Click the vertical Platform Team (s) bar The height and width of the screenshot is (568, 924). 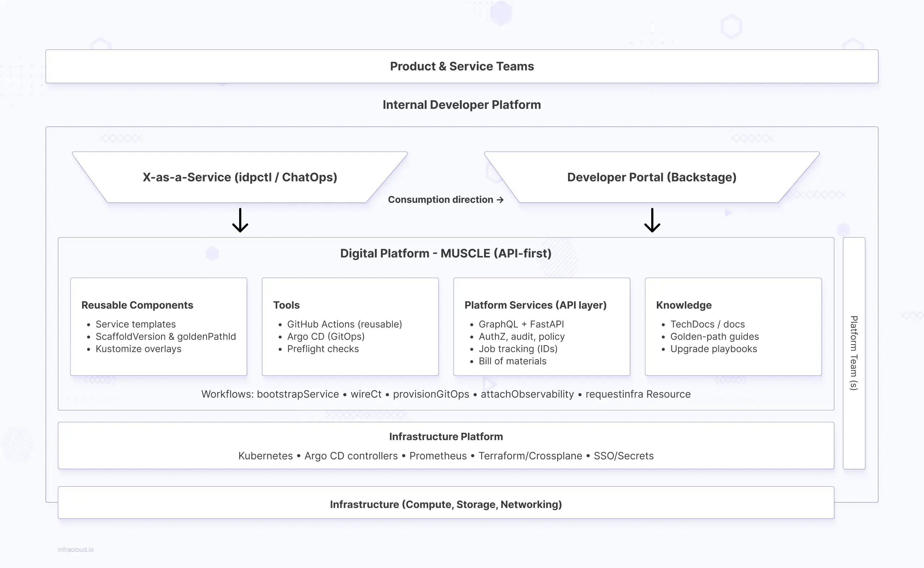[x=854, y=353]
